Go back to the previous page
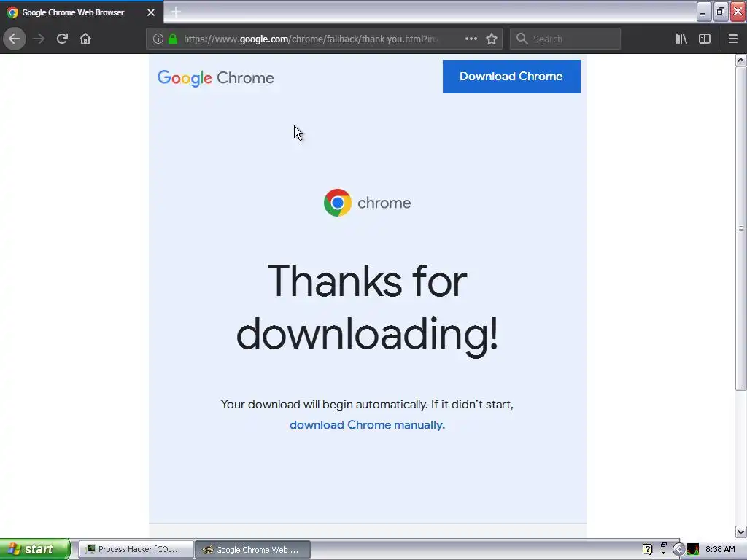This screenshot has height=560, width=747. click(x=15, y=39)
